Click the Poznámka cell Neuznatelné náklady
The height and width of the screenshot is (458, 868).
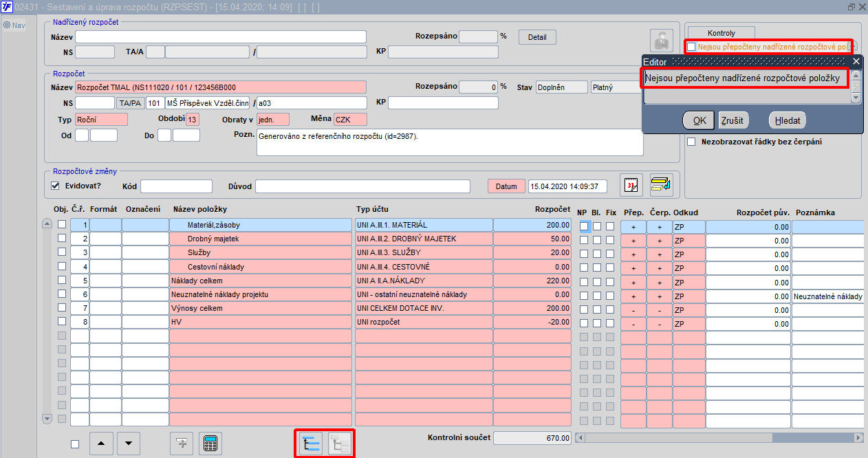pyautogui.click(x=828, y=296)
